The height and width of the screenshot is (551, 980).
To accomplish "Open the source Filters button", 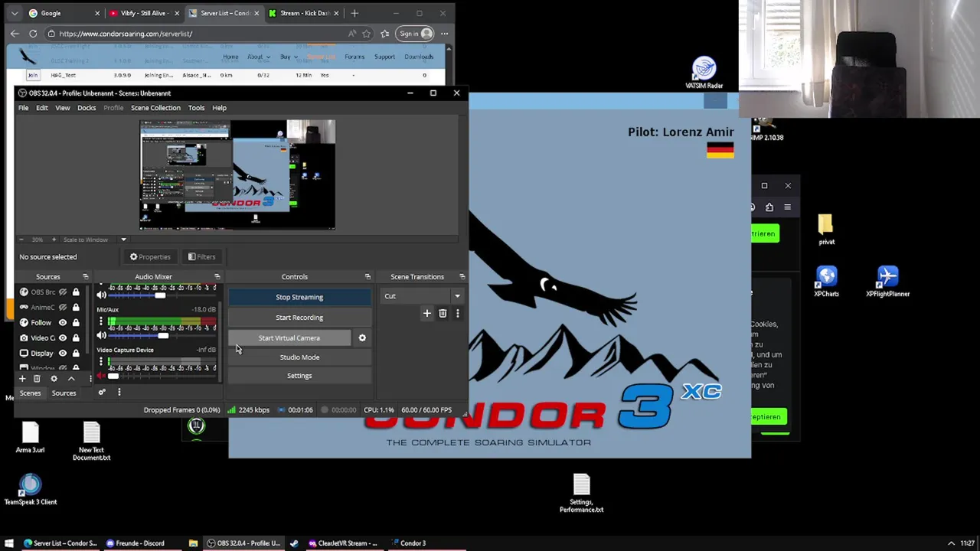I will [202, 257].
